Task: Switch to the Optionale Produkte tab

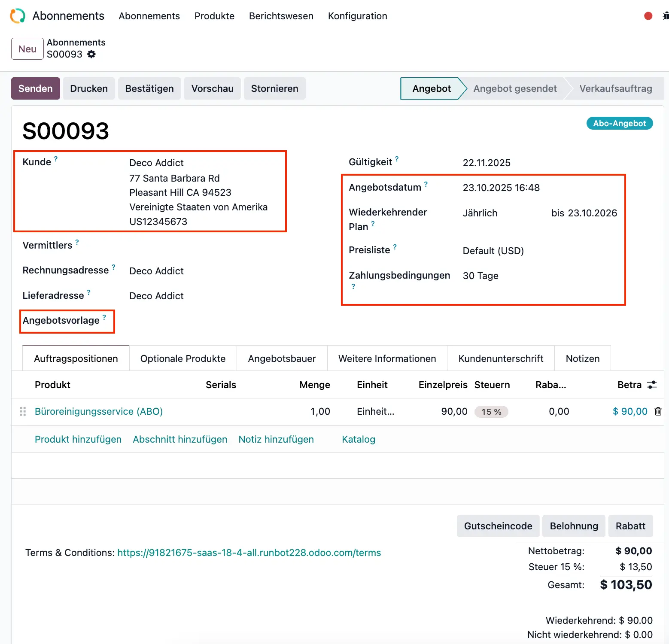Action: [x=182, y=358]
